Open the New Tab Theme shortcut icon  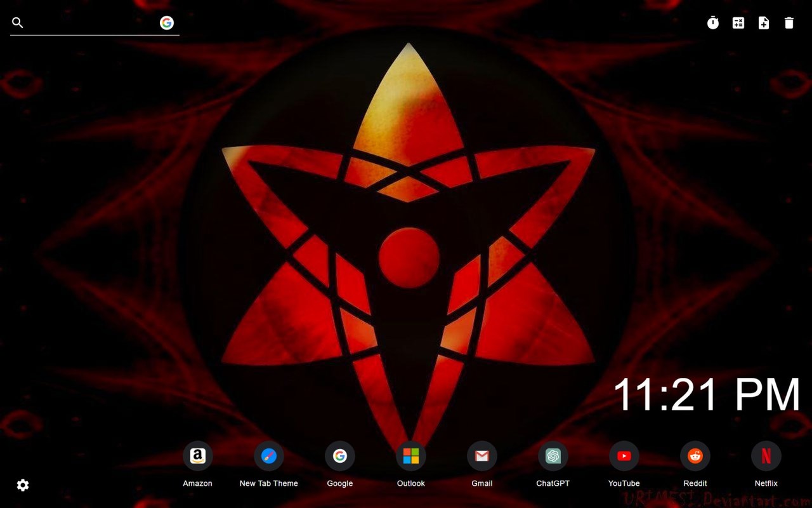(269, 456)
